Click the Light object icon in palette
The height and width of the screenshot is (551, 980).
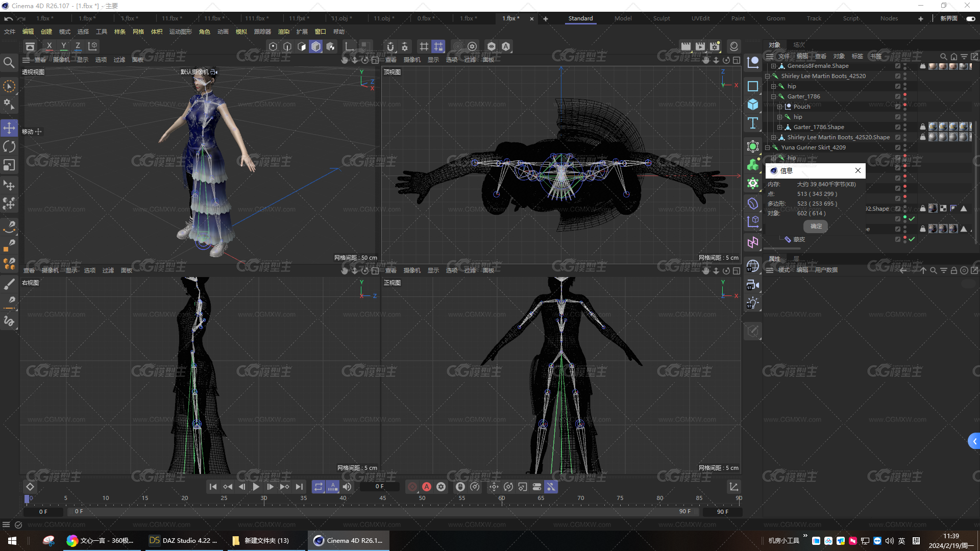(752, 303)
